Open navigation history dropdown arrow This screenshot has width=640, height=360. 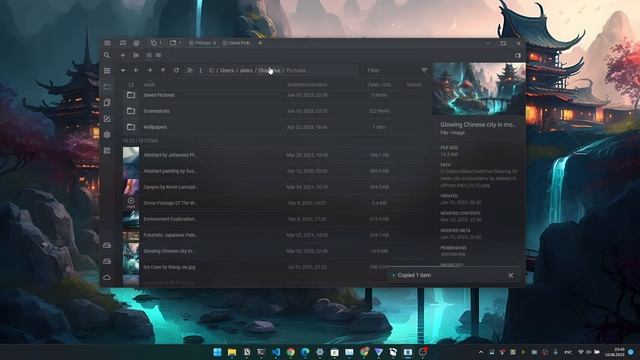[x=123, y=70]
